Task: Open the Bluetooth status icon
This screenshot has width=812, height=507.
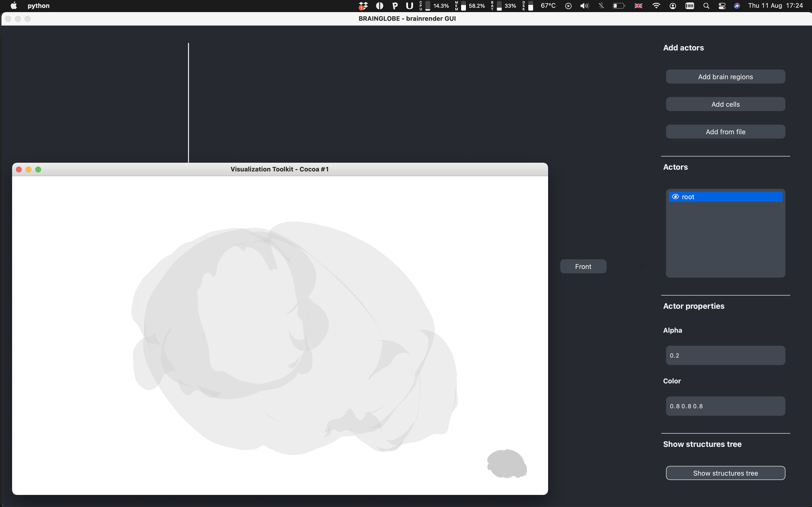Action: 601,6
